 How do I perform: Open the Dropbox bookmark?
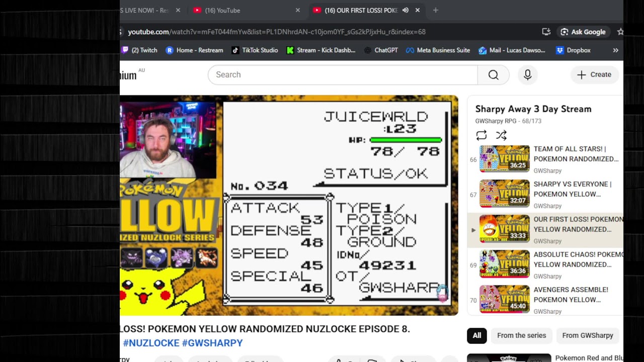coord(573,50)
